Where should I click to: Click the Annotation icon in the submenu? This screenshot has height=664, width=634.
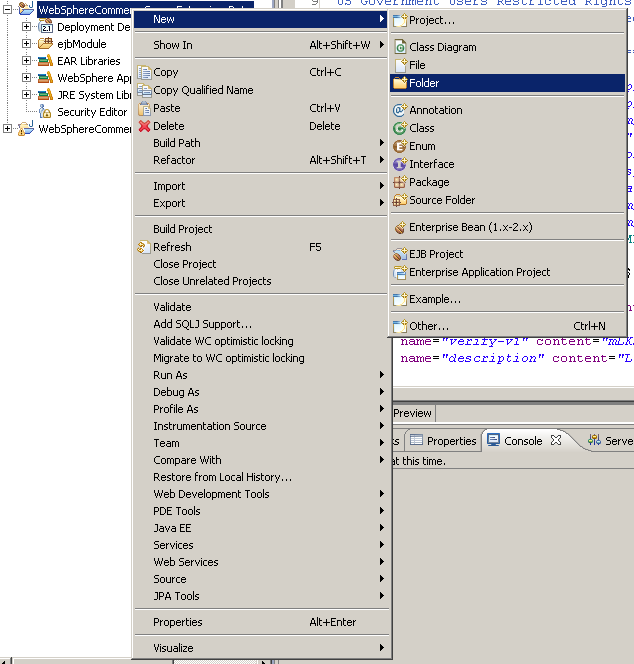coord(400,110)
